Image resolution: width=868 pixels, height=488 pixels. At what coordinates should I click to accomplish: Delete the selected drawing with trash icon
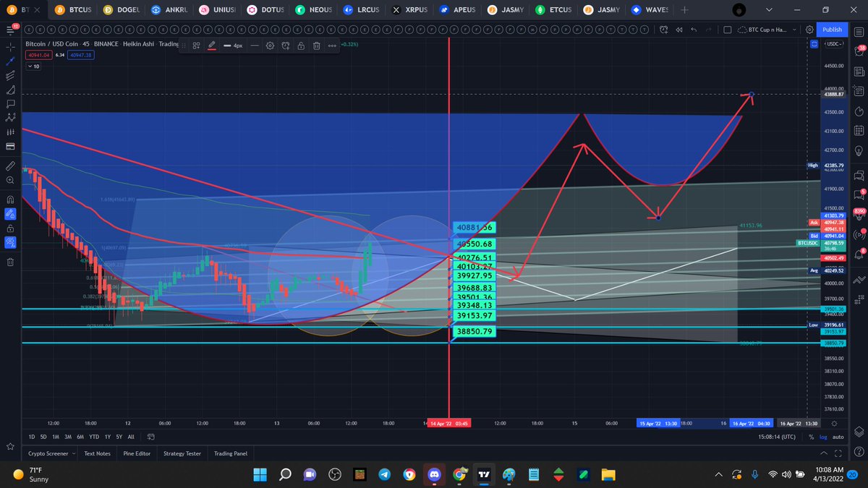tap(317, 45)
